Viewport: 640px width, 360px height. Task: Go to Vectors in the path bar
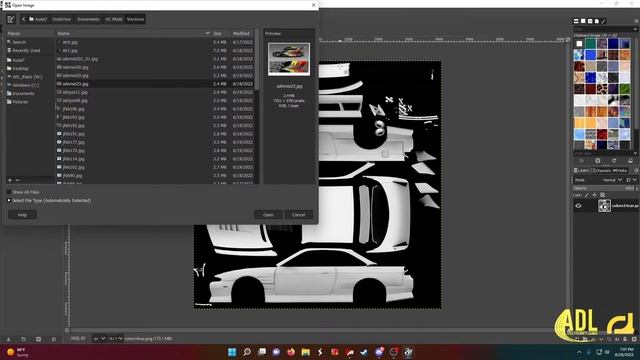135,19
